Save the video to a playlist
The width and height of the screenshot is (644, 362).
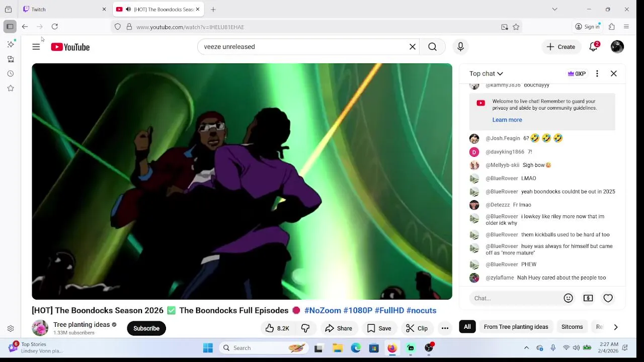[379, 328]
